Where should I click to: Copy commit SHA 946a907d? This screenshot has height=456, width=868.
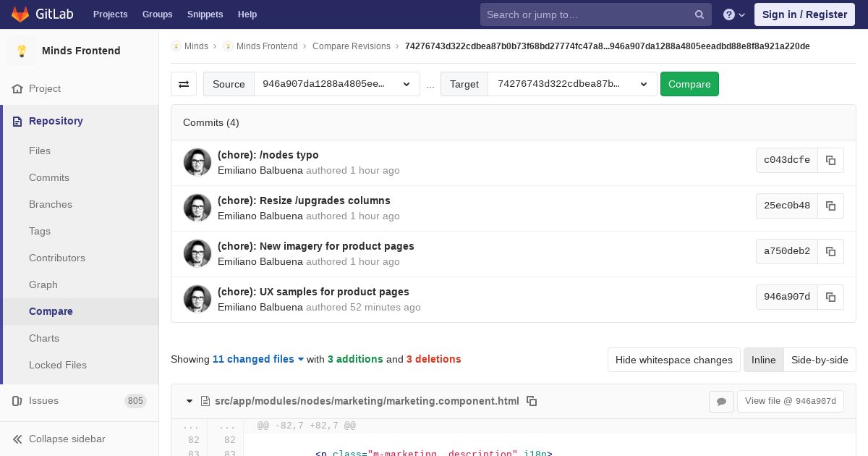[x=830, y=297]
